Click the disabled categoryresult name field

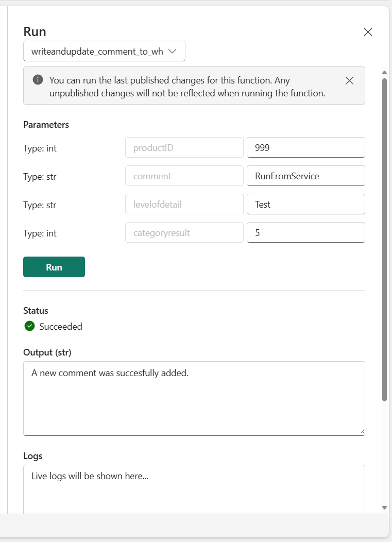pos(184,233)
